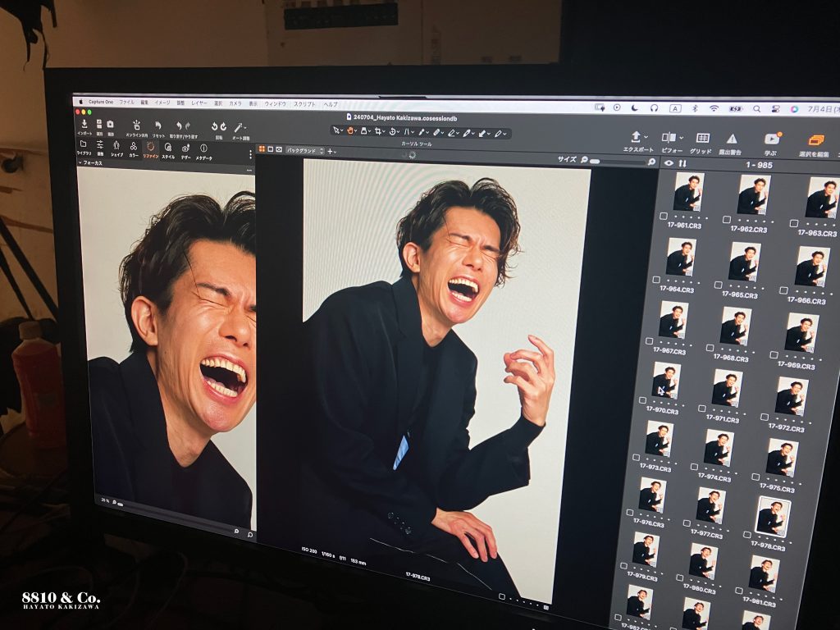Open the Before (ビフォー) dropdown arrow

click(680, 138)
